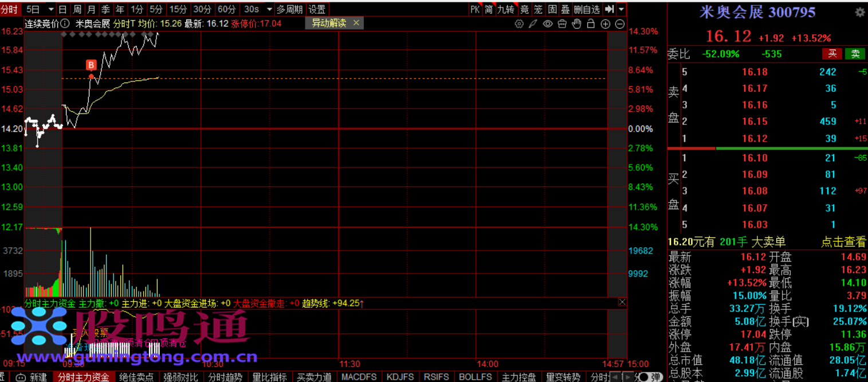Select the MACDFS indicator tab
Image resolution: width=868 pixels, height=382 pixels.
(359, 377)
